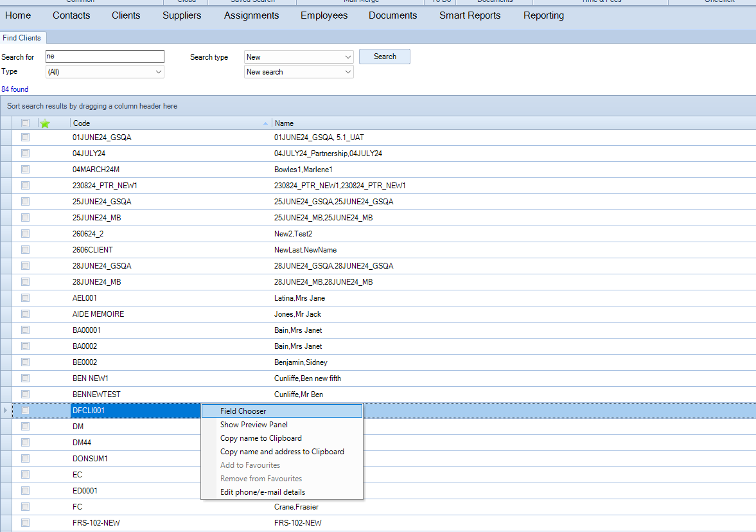756x532 pixels.
Task: Choose Copy name and address to Clipboard
Action: (281, 452)
